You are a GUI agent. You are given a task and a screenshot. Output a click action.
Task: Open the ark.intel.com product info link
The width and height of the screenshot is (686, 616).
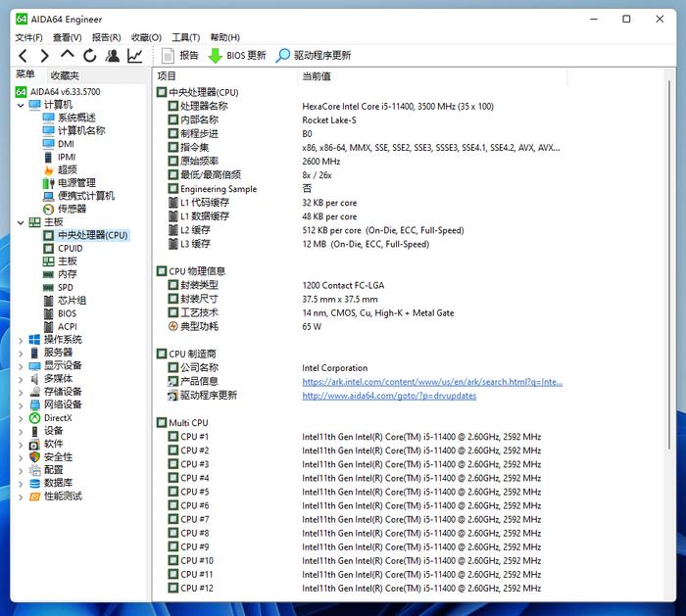(x=432, y=382)
